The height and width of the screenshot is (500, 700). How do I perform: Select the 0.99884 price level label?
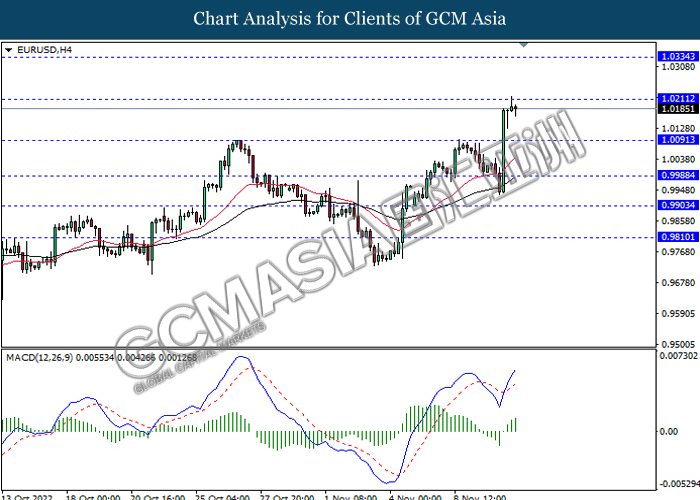point(678,175)
